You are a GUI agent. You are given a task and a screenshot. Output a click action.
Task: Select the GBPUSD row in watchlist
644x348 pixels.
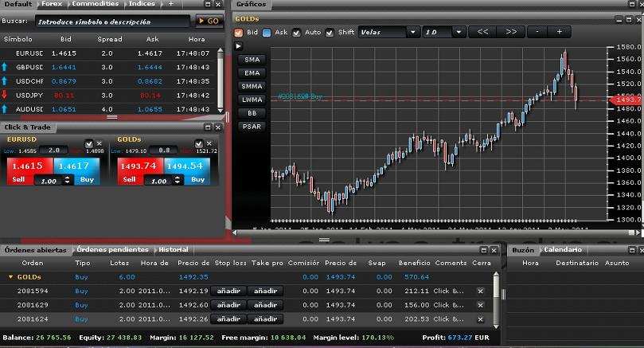[107, 68]
